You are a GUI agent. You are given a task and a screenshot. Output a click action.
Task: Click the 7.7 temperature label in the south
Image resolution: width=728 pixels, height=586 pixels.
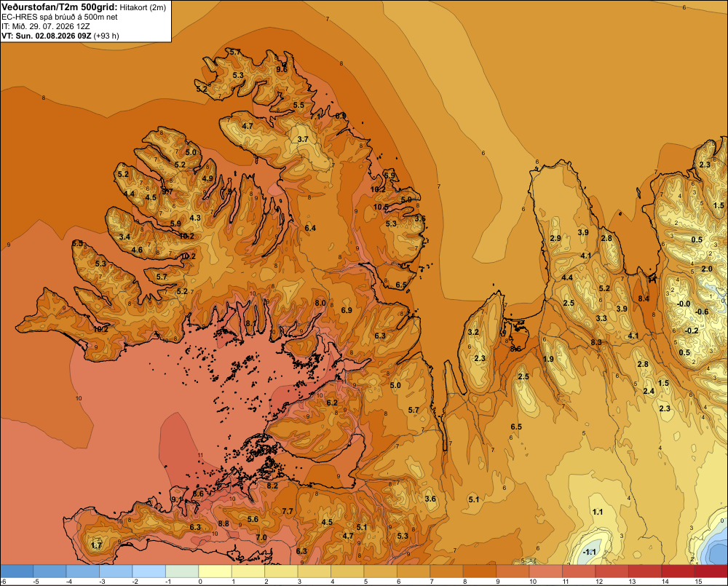(288, 511)
